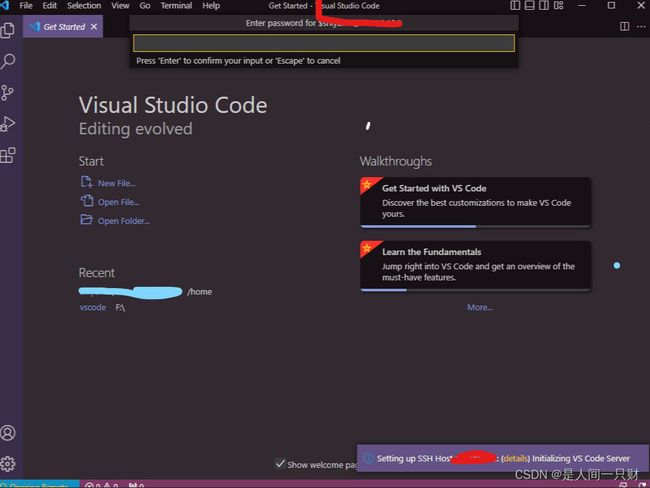Click the details link in SSH notification
The width and height of the screenshot is (650, 488).
(515, 458)
